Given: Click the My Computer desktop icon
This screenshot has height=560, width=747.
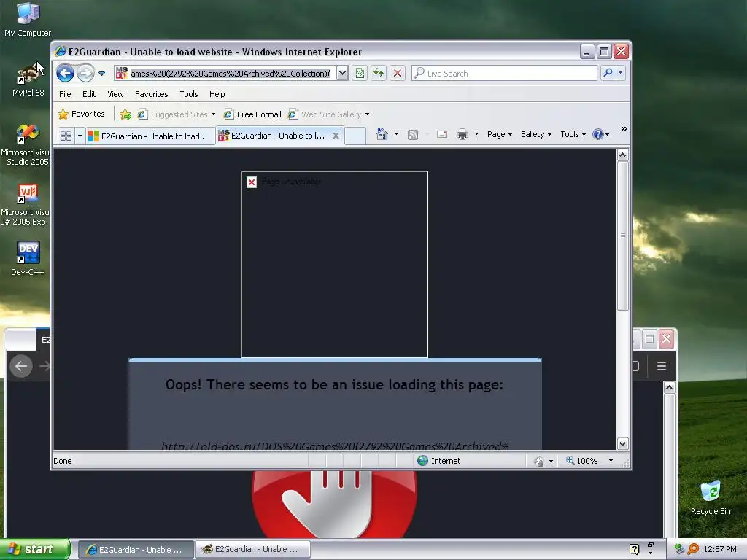Looking at the screenshot, I should click(x=28, y=20).
